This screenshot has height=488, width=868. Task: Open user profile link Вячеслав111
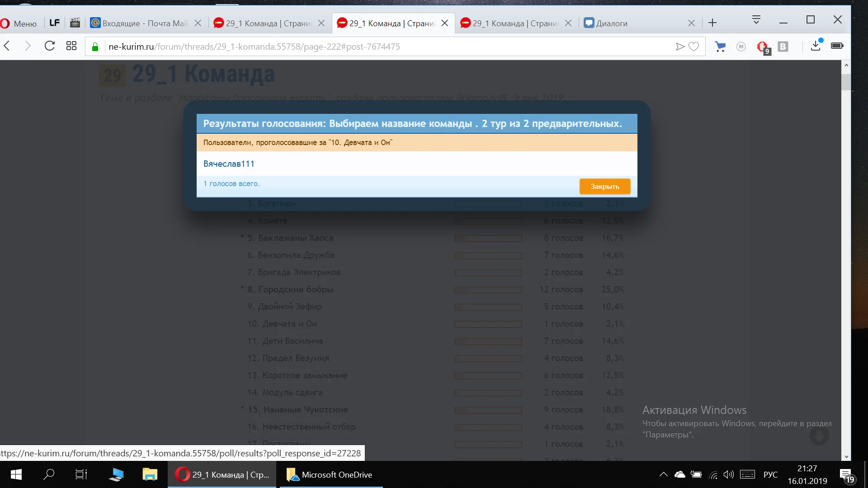tap(229, 164)
